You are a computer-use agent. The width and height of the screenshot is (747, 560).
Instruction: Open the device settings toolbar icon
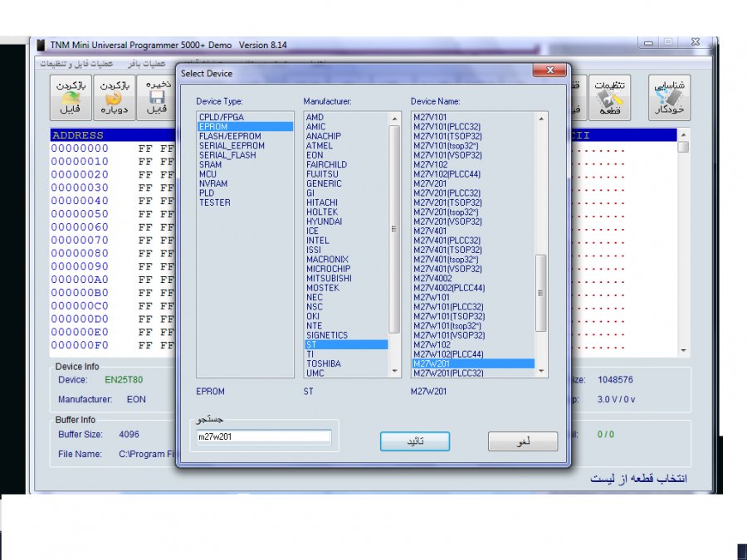609,97
